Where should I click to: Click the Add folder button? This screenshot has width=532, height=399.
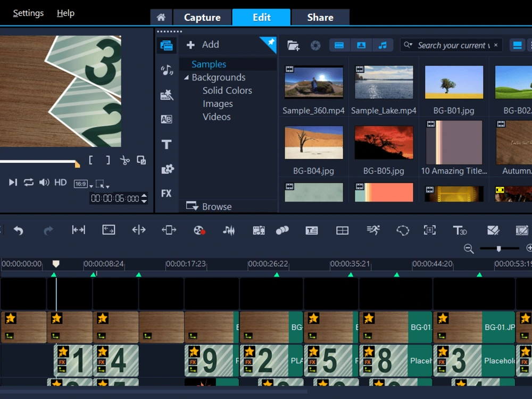tap(203, 45)
